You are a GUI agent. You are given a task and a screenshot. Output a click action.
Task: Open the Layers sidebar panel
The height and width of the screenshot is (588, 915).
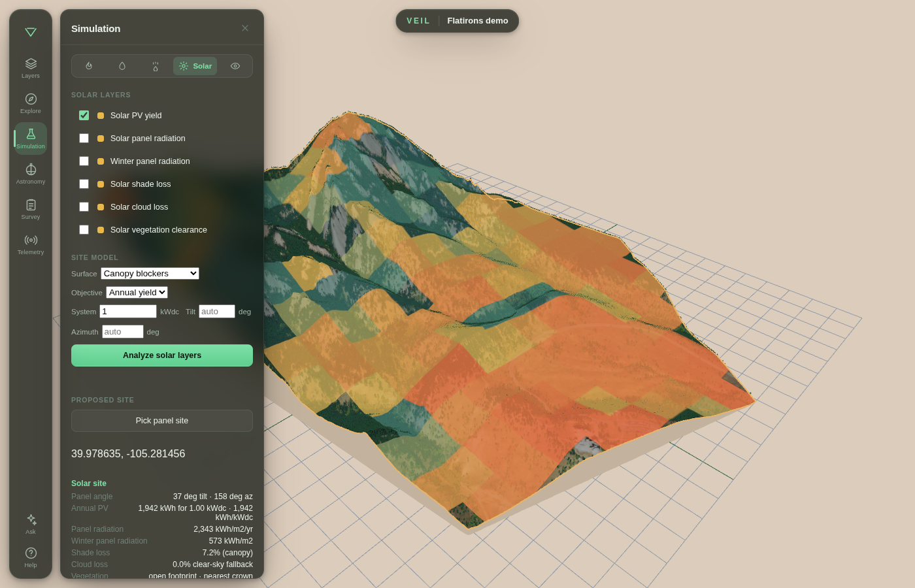pyautogui.click(x=31, y=68)
